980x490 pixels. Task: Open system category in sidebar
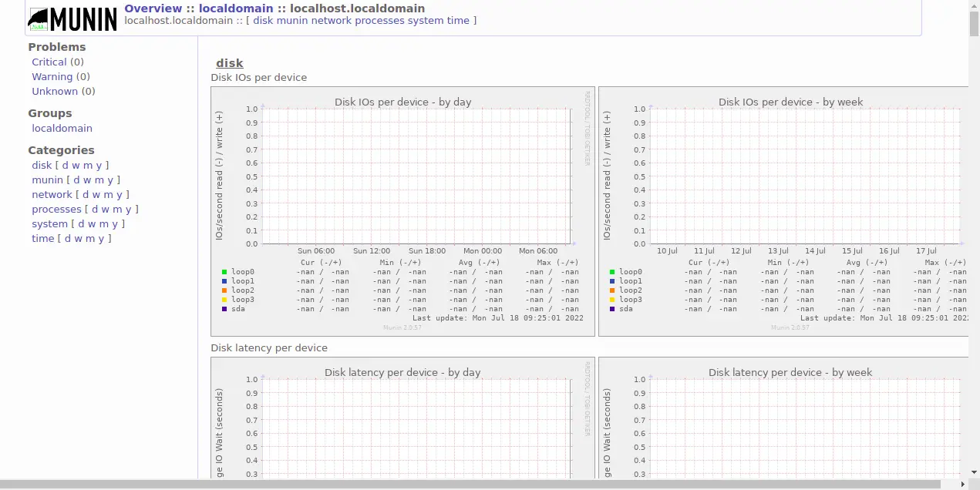pos(49,223)
